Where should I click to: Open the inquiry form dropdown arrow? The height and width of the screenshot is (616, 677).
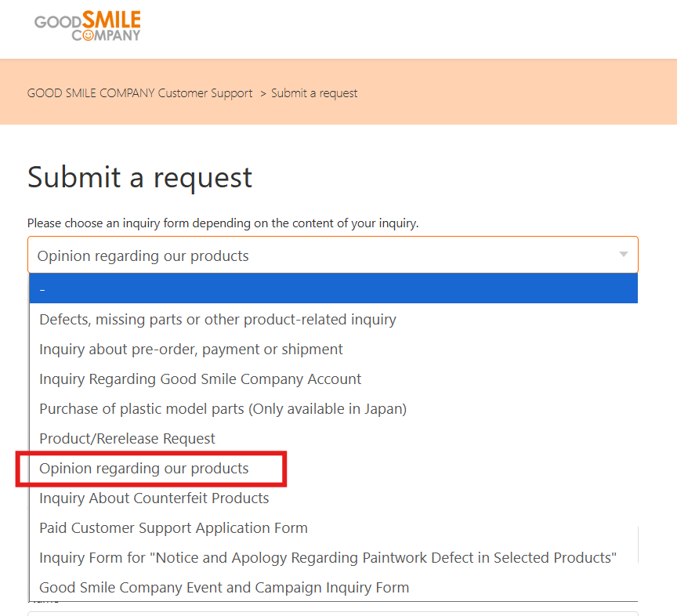tap(624, 255)
